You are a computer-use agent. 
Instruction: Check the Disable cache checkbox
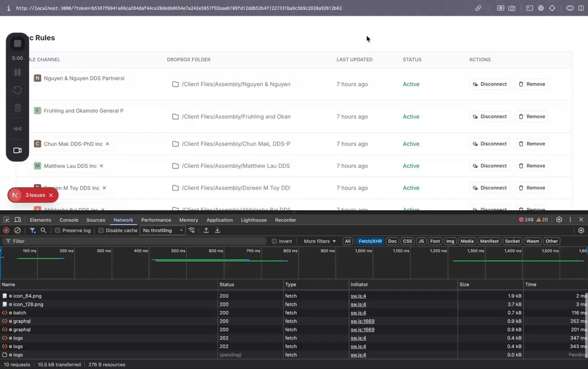pyautogui.click(x=101, y=231)
